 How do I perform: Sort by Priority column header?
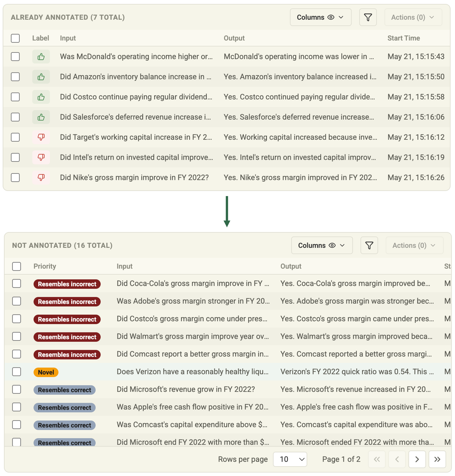point(45,266)
